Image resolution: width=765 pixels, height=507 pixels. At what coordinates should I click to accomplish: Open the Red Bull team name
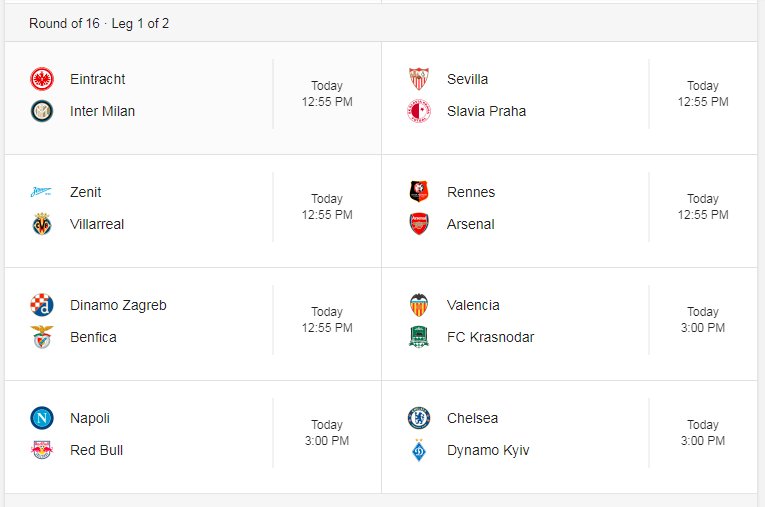(x=97, y=450)
